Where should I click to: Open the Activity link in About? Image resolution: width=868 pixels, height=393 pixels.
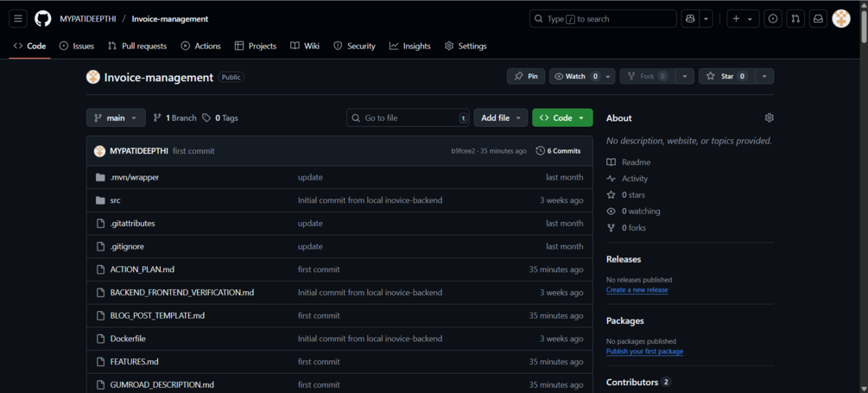point(627,179)
